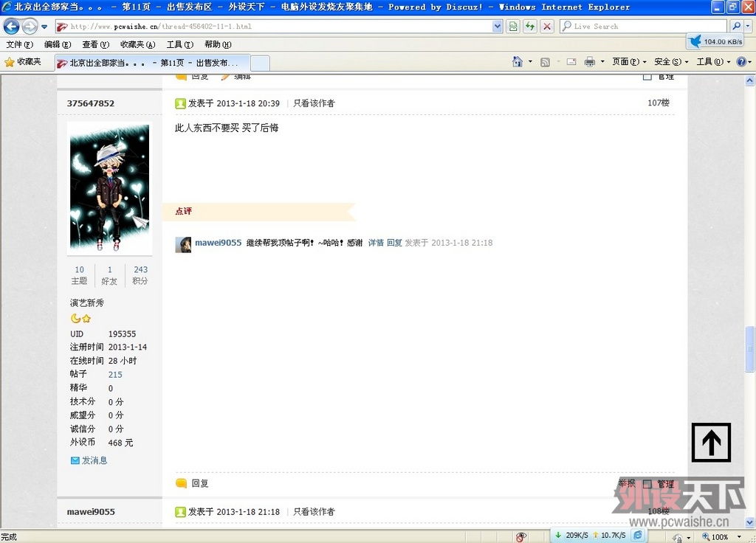
Task: Click the Live Search box
Action: click(643, 27)
